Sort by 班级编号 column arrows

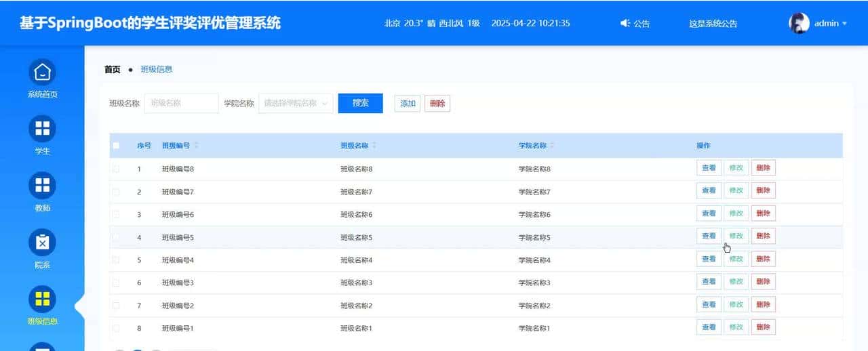point(197,146)
